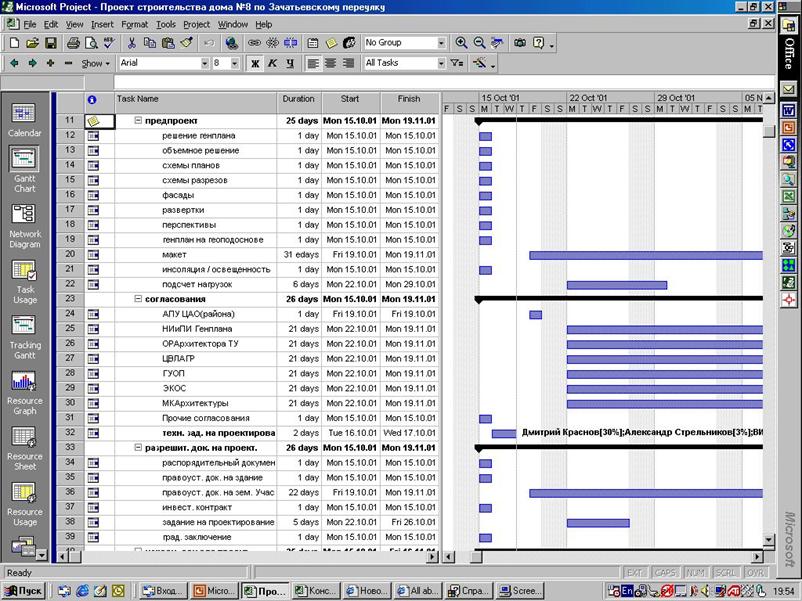
Task: Open Task Usage view from the View Bar
Action: 24,282
